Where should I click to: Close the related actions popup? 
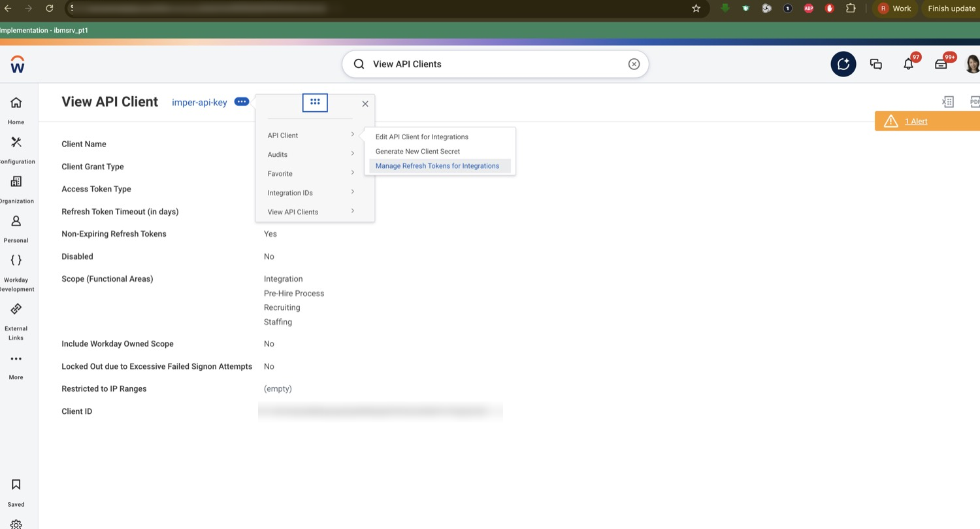(365, 103)
